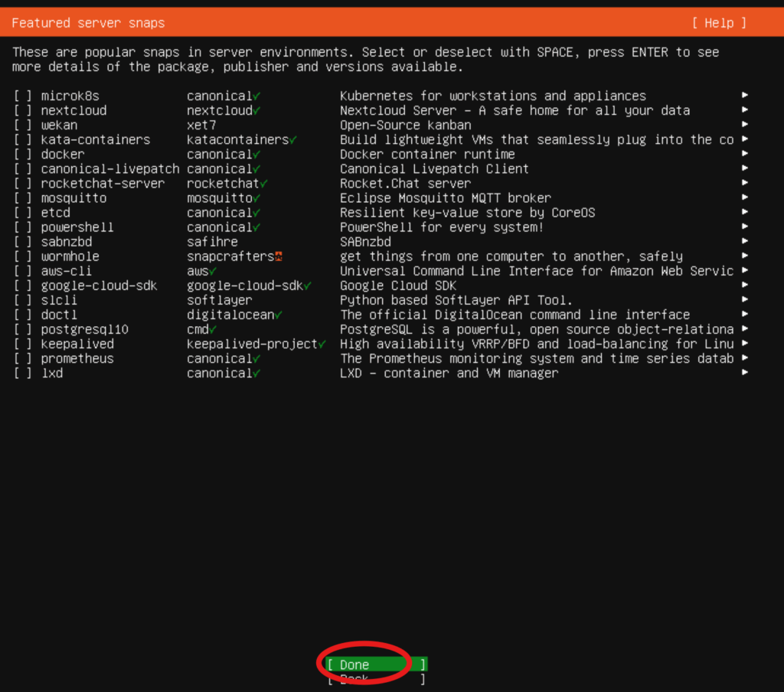Image resolution: width=784 pixels, height=692 pixels.
Task: Click the verified tick after aws publisher
Action: (x=213, y=272)
